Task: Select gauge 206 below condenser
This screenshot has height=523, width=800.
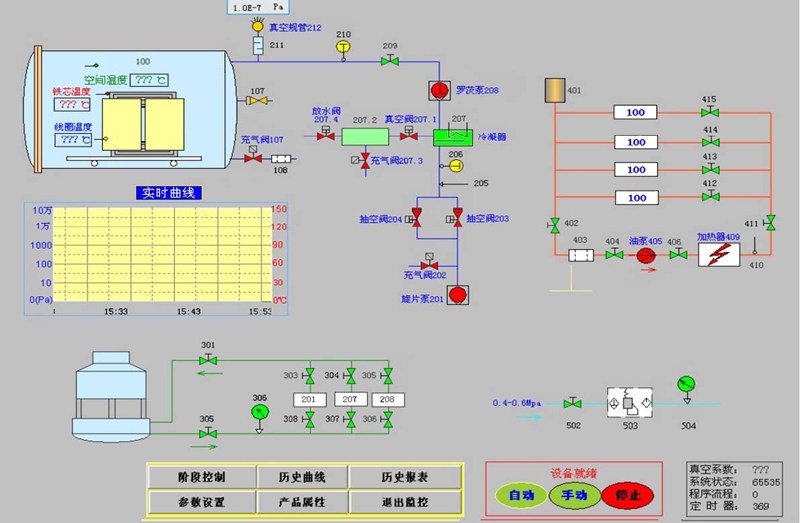Action: (456, 166)
